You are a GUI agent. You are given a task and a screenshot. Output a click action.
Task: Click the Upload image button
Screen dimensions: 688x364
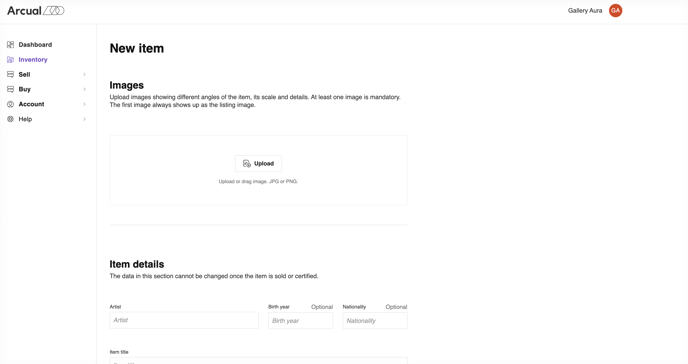258,164
